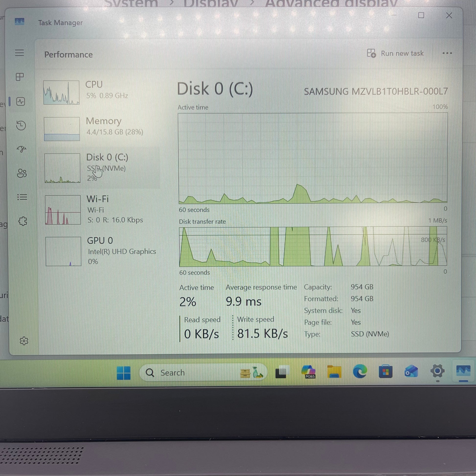Click Run new task button
This screenshot has width=476, height=476.
tap(395, 53)
